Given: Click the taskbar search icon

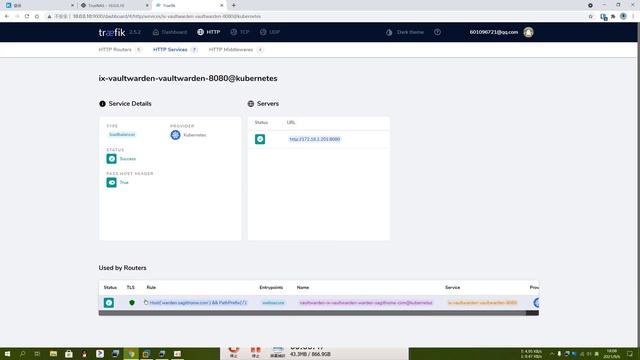Looking at the screenshot, I should [22, 354].
